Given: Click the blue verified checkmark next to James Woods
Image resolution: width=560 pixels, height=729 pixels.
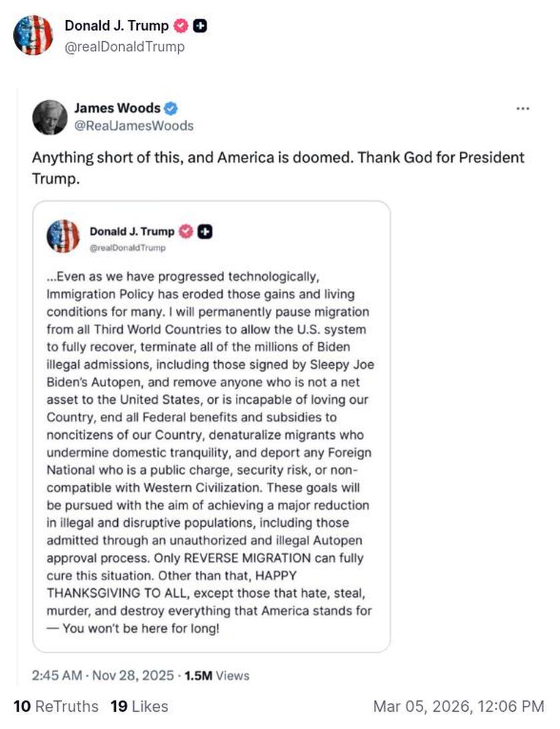Looking at the screenshot, I should pos(171,108).
